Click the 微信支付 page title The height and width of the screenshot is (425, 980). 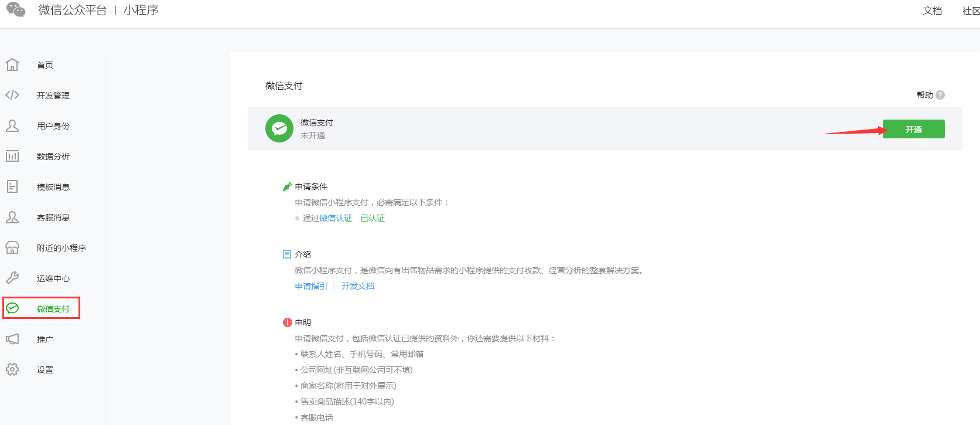pos(284,86)
